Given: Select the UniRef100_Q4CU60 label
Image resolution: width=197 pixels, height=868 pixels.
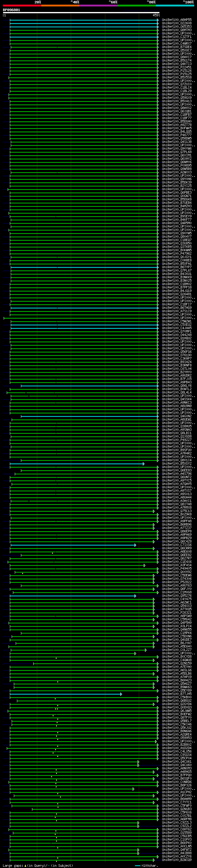Looking at the screenshot, I should [177, 765].
